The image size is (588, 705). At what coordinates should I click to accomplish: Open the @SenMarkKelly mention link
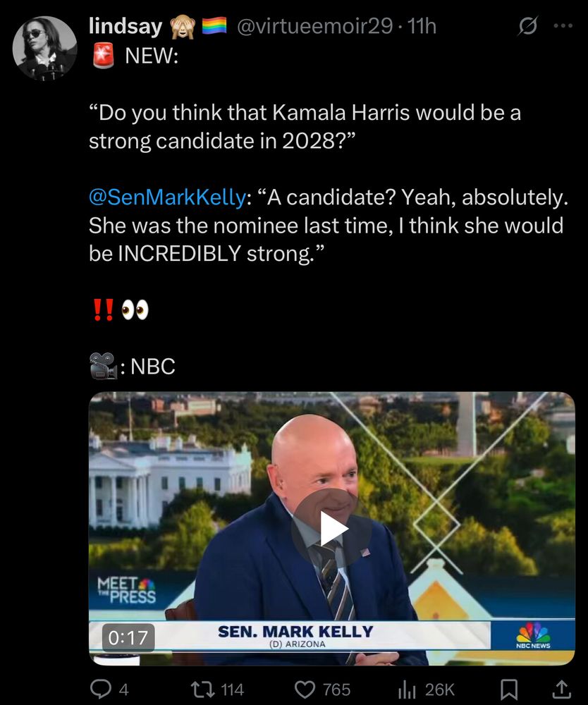pyautogui.click(x=167, y=197)
